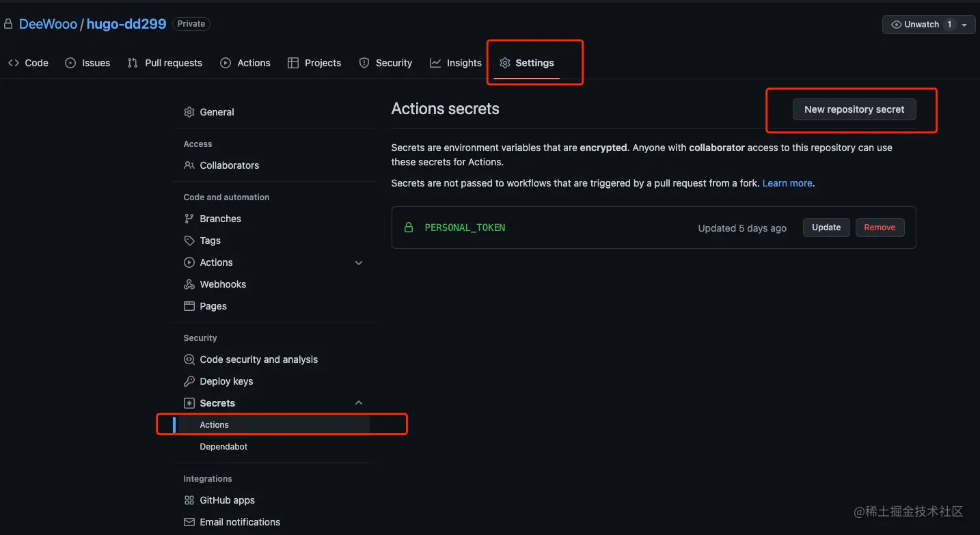The height and width of the screenshot is (535, 980).
Task: Follow the Learn more link
Action: 787,183
